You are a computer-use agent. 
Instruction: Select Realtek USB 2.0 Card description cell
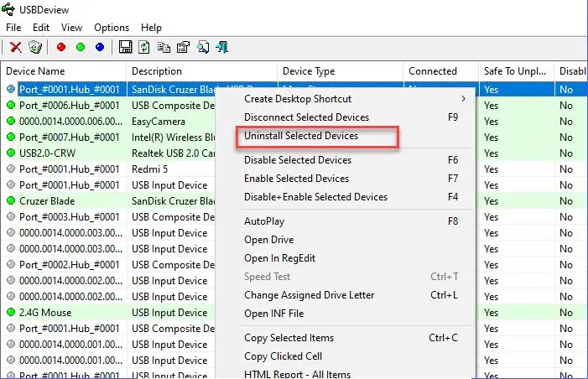[x=174, y=153]
